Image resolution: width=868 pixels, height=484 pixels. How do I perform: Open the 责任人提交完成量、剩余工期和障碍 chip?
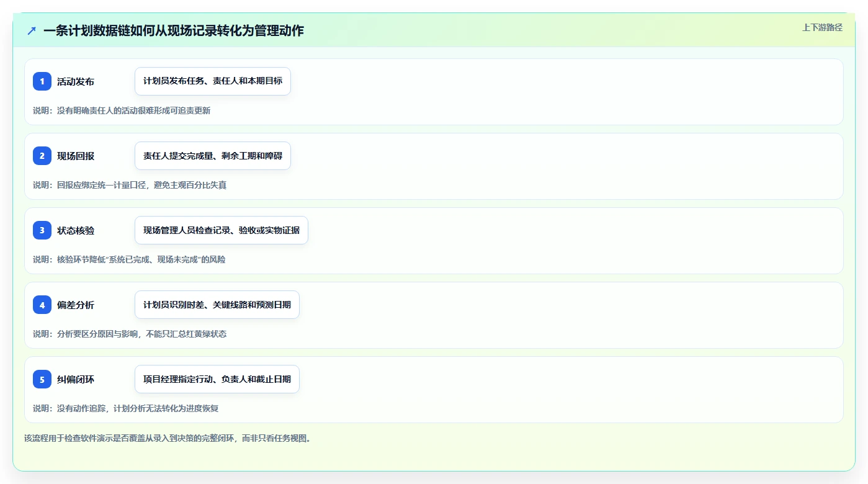coord(213,156)
